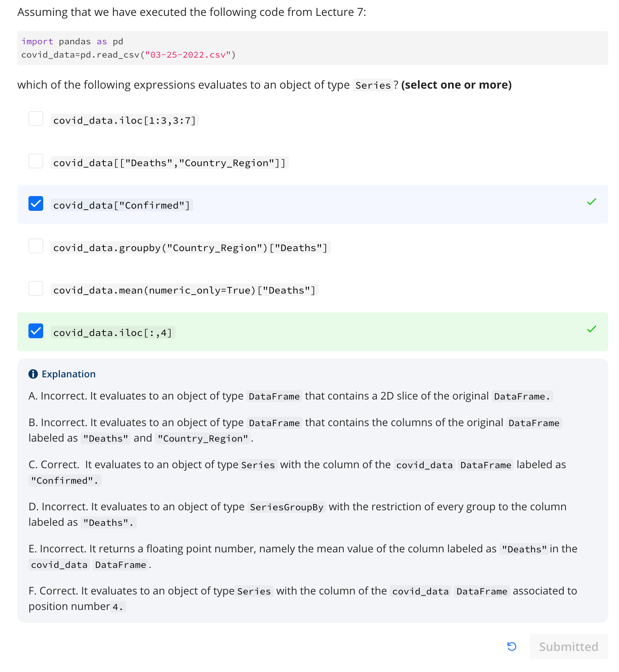Check the groupby("Country_Region") option checkbox
The width and height of the screenshot is (619, 672).
tap(36, 246)
